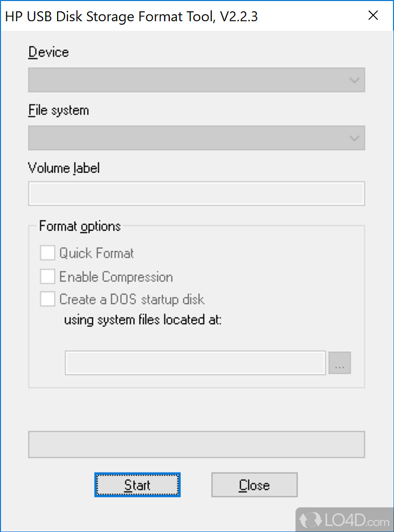Click the 'using system files located at:' text
394x532 pixels.
click(x=143, y=319)
